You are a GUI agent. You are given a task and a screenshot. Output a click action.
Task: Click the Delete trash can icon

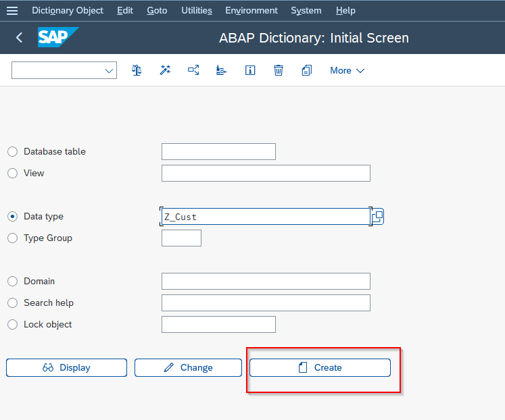click(279, 70)
